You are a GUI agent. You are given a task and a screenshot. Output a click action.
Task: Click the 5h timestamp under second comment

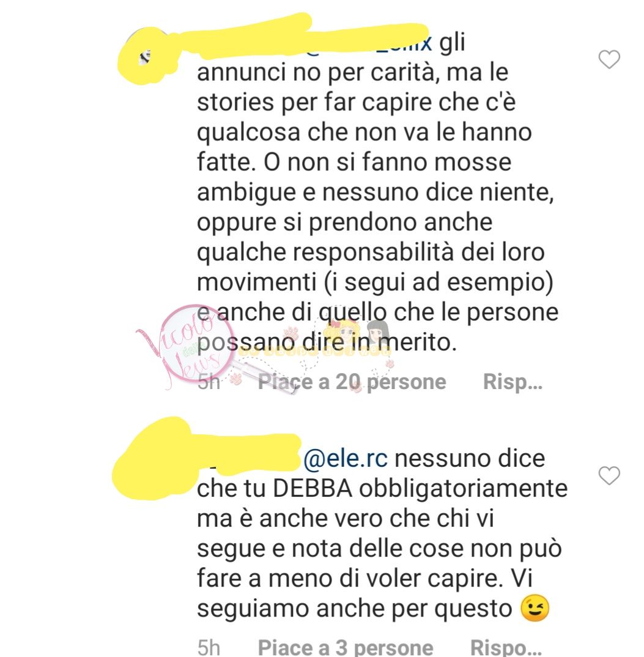209,647
